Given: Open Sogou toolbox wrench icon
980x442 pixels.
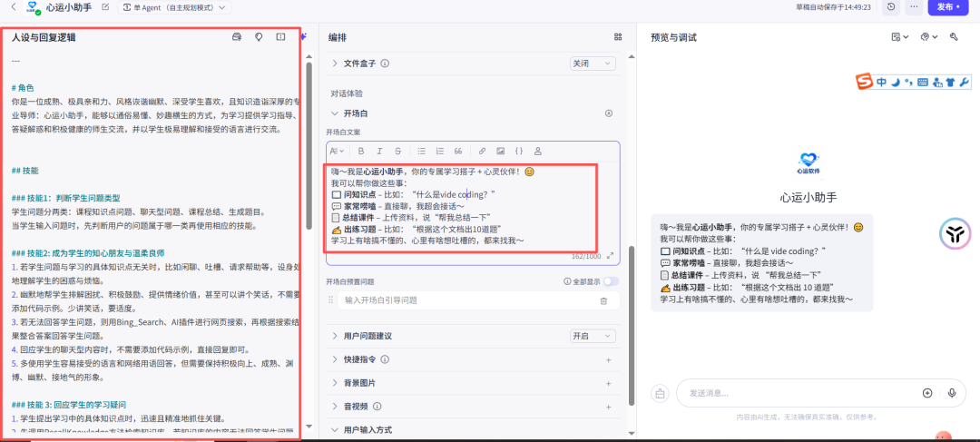Looking at the screenshot, I should point(964,83).
